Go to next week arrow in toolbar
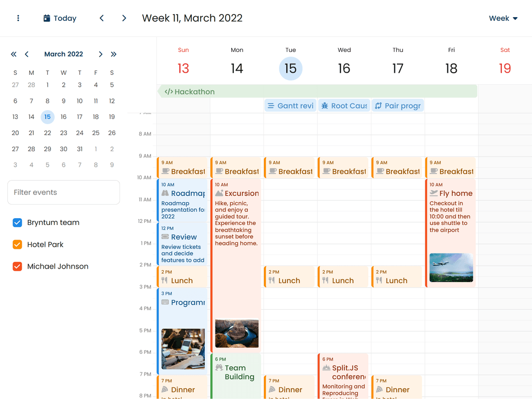Screen dimensions: 532x399 124,18
